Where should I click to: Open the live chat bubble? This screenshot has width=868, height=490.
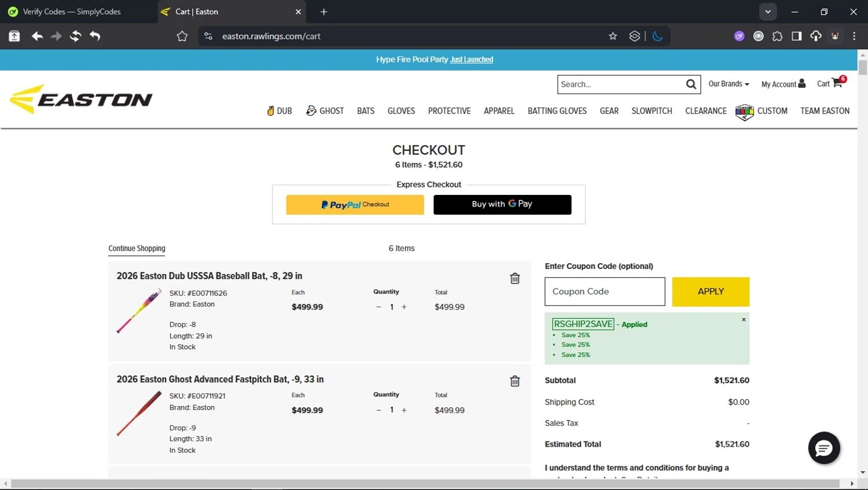click(823, 448)
